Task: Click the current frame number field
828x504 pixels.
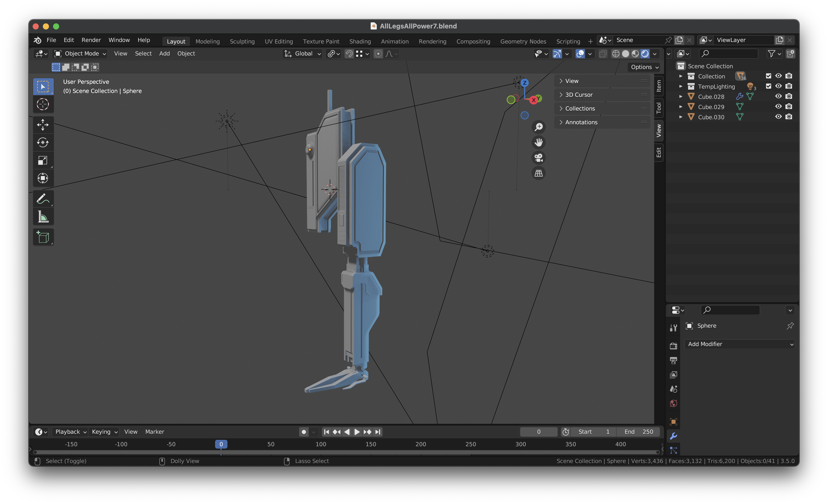Action: pos(539,432)
